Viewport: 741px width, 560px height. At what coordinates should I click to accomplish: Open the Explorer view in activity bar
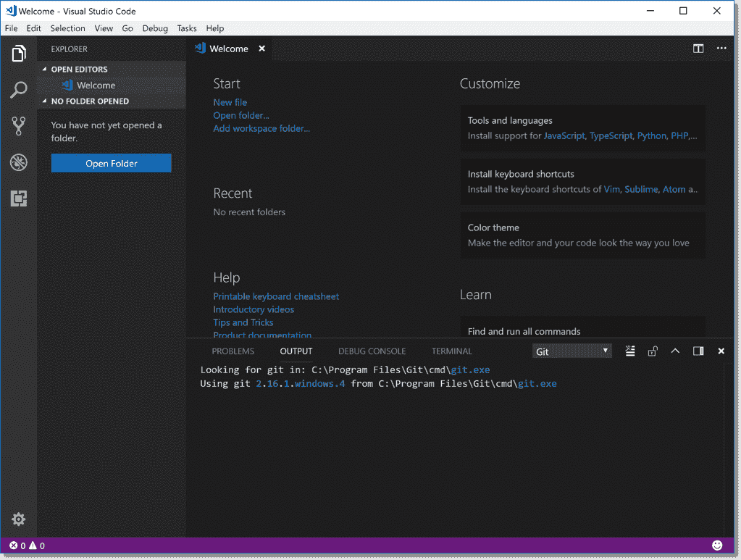[18, 53]
